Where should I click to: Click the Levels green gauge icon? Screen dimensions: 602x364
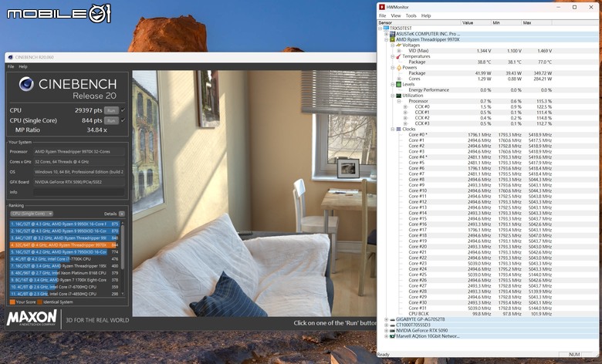coord(398,84)
